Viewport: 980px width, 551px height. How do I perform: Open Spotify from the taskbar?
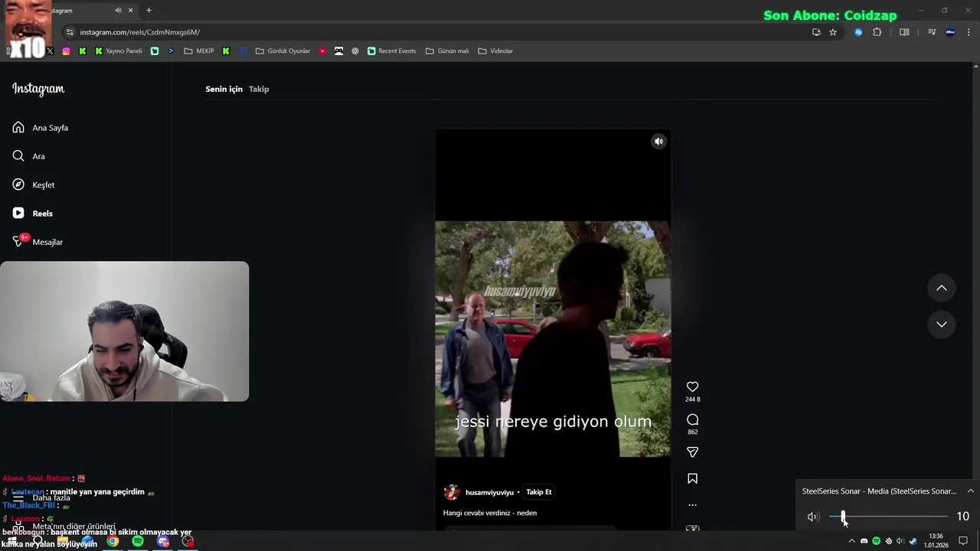pyautogui.click(x=138, y=541)
